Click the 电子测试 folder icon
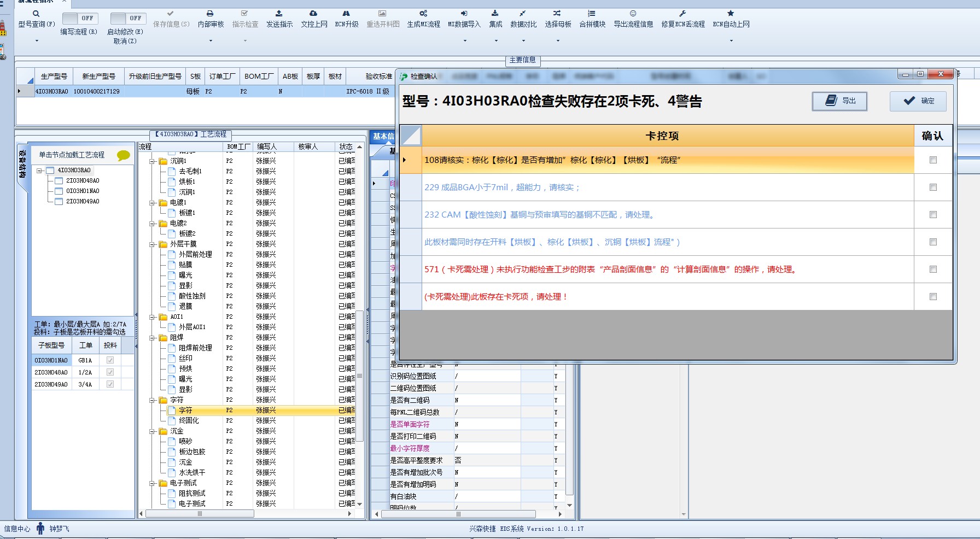The height and width of the screenshot is (539, 980). click(x=163, y=483)
